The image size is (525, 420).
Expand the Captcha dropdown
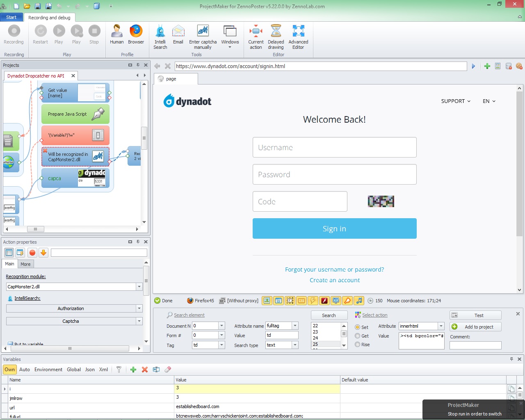139,321
